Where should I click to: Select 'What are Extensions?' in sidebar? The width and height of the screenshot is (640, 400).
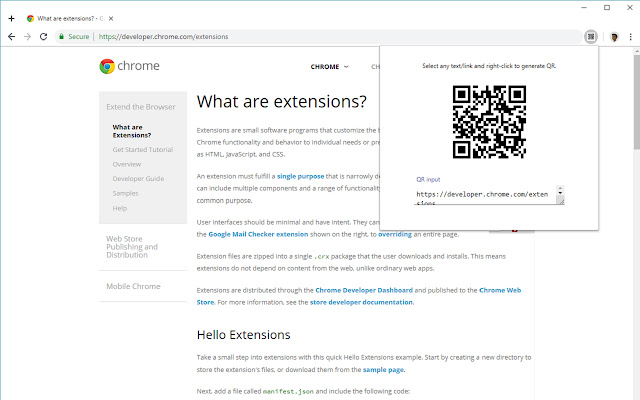point(132,131)
